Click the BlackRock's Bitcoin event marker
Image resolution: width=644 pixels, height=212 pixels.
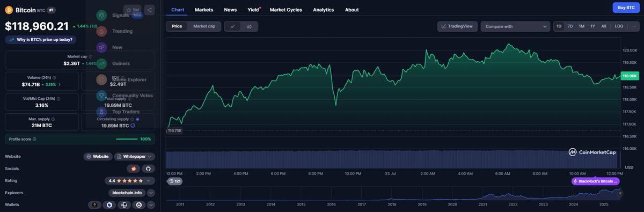[x=596, y=181]
